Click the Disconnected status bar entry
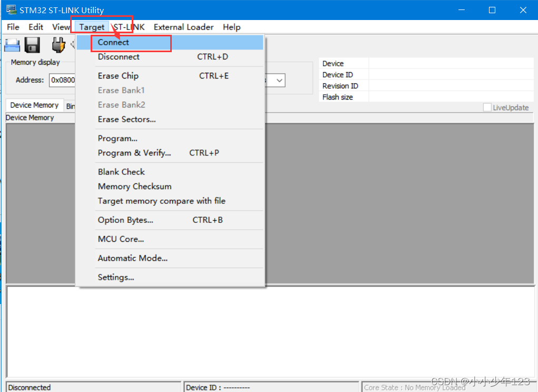This screenshot has width=538, height=392. [x=93, y=387]
